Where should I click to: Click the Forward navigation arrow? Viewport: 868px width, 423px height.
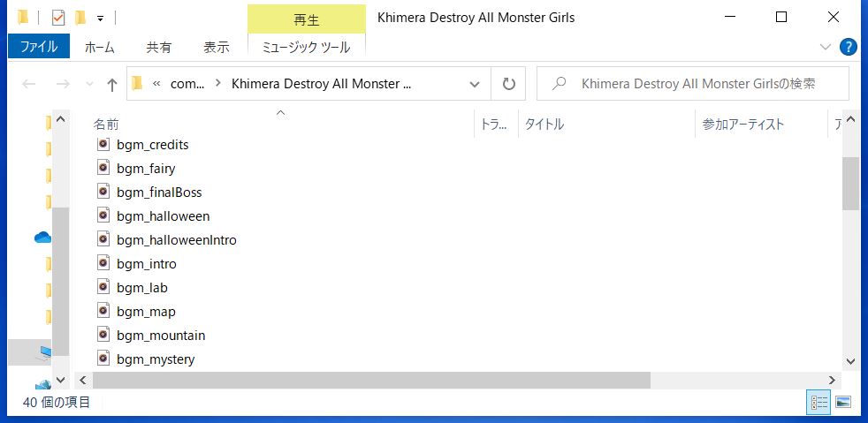pyautogui.click(x=63, y=85)
